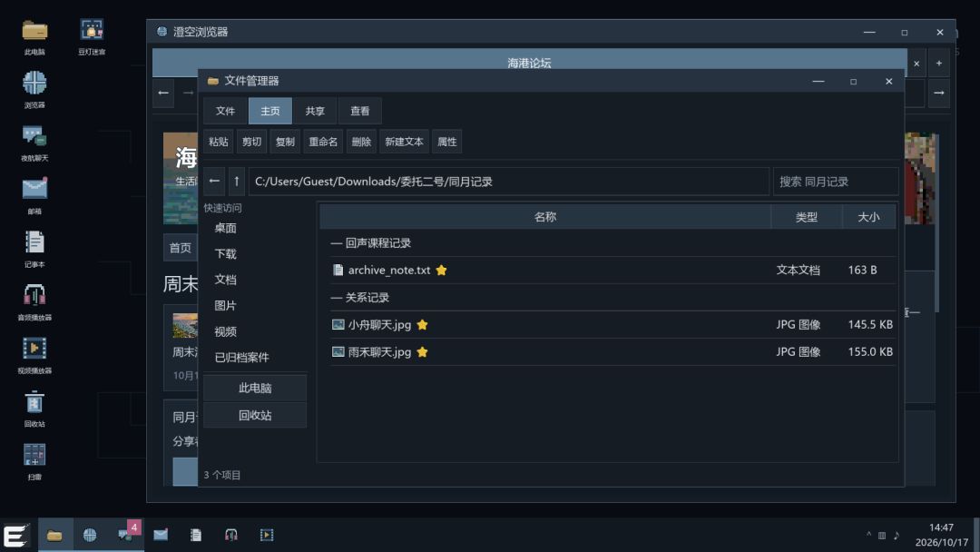Select 视频 in quick access
The image size is (980, 552).
pos(226,331)
